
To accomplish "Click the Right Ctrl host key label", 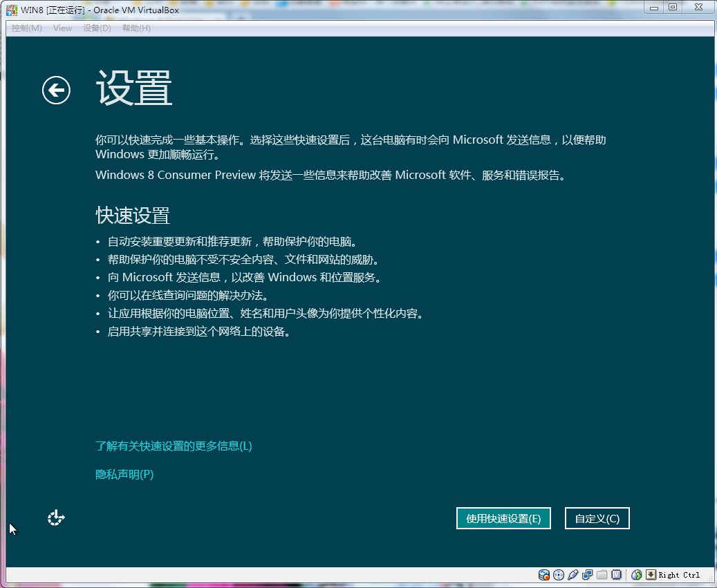I will (679, 575).
